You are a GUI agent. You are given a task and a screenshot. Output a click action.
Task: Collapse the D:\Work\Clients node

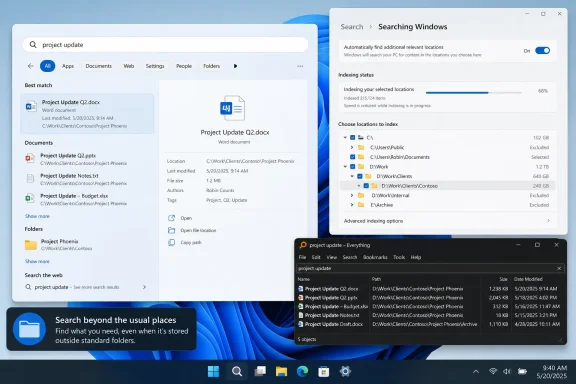[352, 176]
